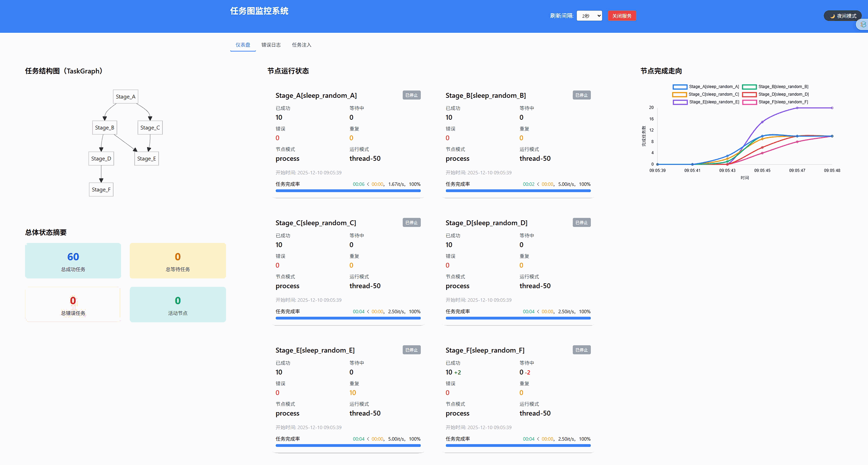The height and width of the screenshot is (465, 868).
Task: Click the Stage_C node in the task graph
Action: click(x=150, y=128)
